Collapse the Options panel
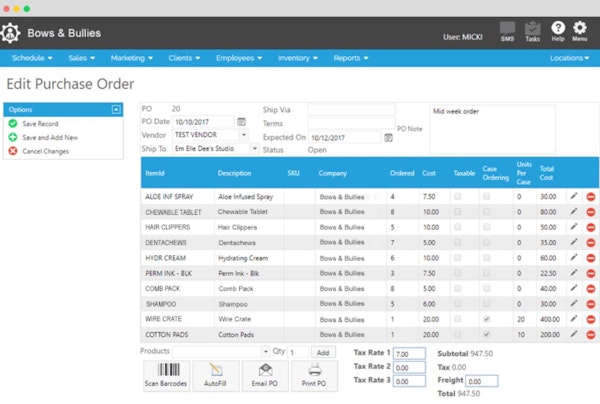Viewport: 600px width, 404px height. (116, 110)
